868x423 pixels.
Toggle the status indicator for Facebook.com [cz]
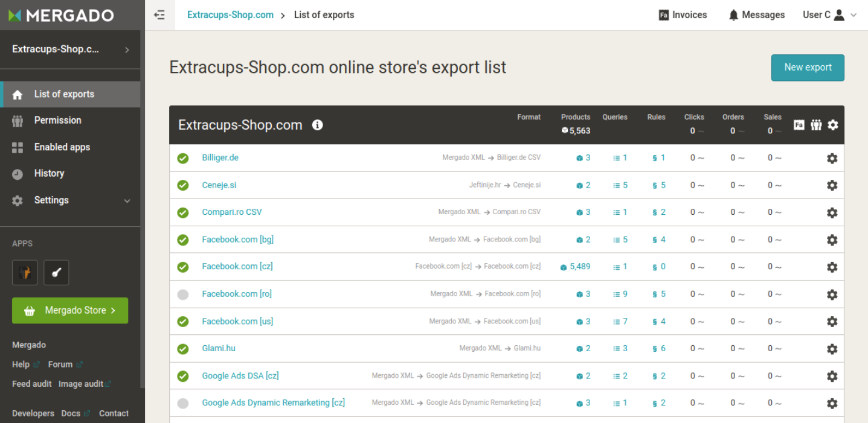tap(183, 267)
